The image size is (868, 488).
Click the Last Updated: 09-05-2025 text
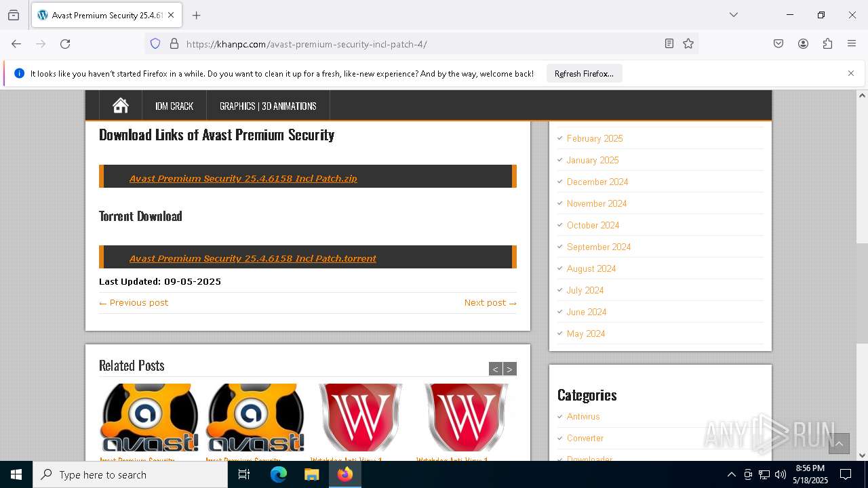pos(160,281)
